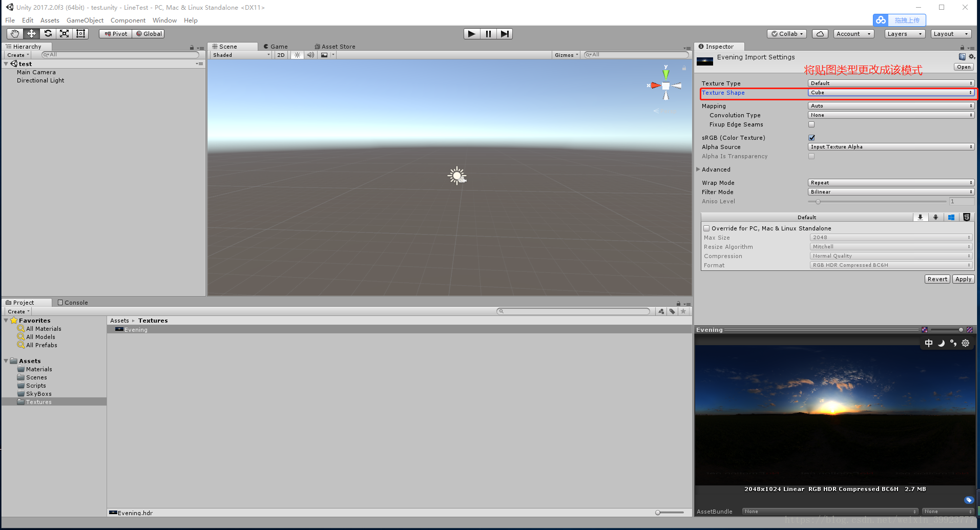Select the Scale tool
The width and height of the screenshot is (980, 530).
click(x=64, y=34)
